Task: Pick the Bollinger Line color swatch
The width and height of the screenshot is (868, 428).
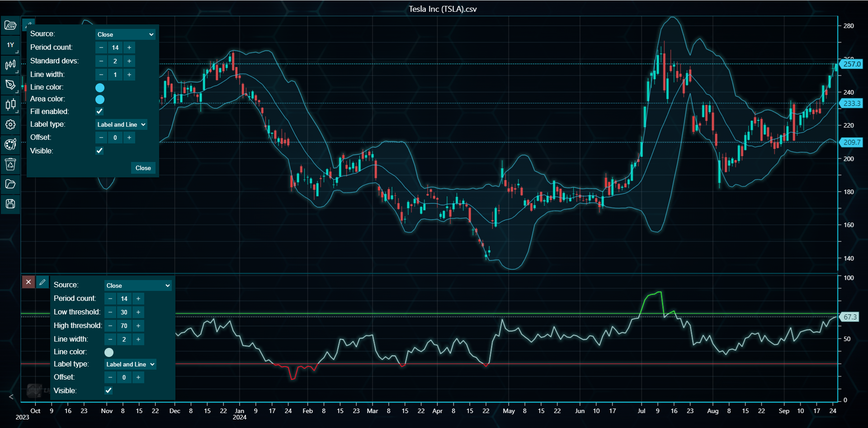Action: pos(100,88)
